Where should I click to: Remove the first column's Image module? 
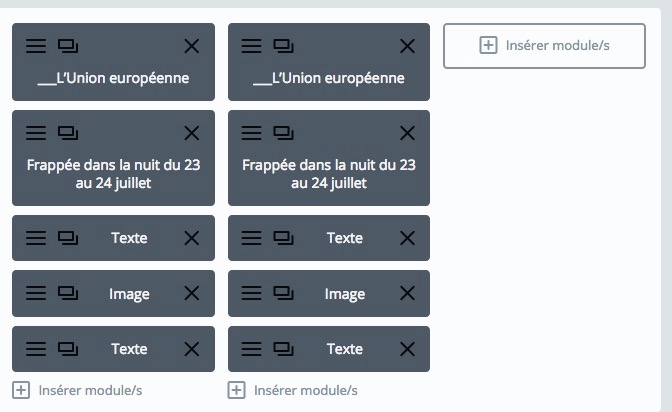point(192,293)
